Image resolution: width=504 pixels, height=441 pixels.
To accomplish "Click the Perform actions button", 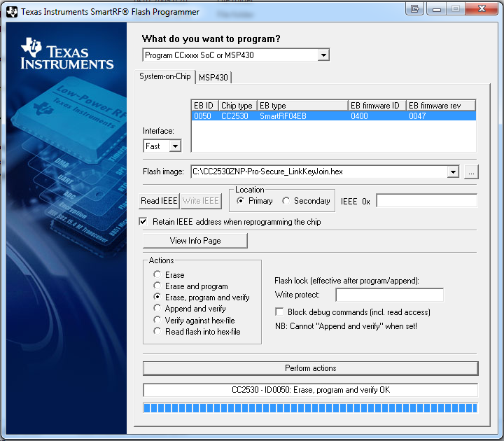I will click(x=311, y=368).
